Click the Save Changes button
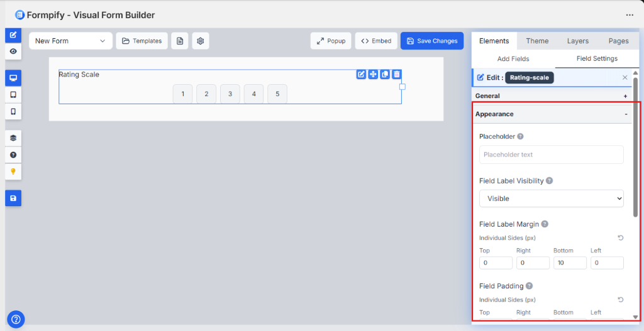This screenshot has width=644, height=331. (x=432, y=41)
